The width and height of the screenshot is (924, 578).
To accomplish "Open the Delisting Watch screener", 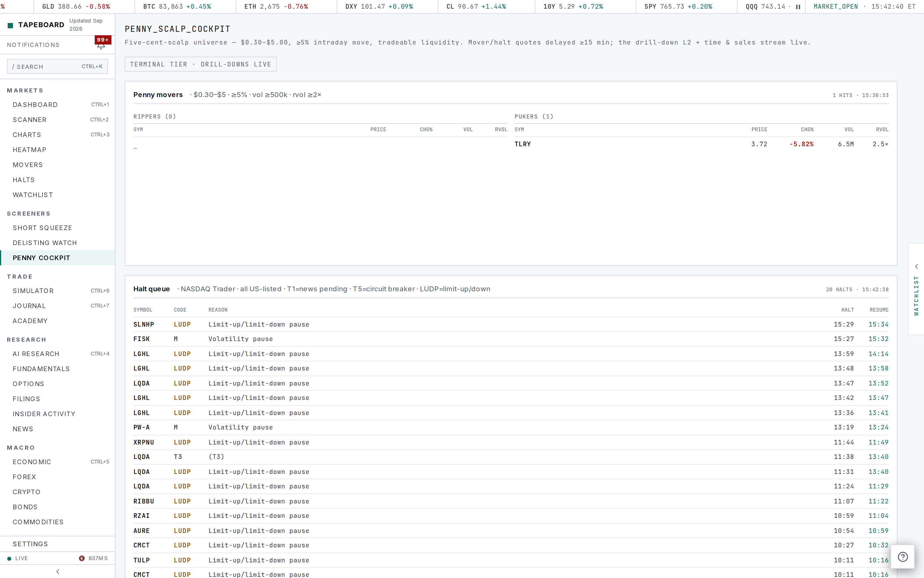I will click(x=58, y=243).
